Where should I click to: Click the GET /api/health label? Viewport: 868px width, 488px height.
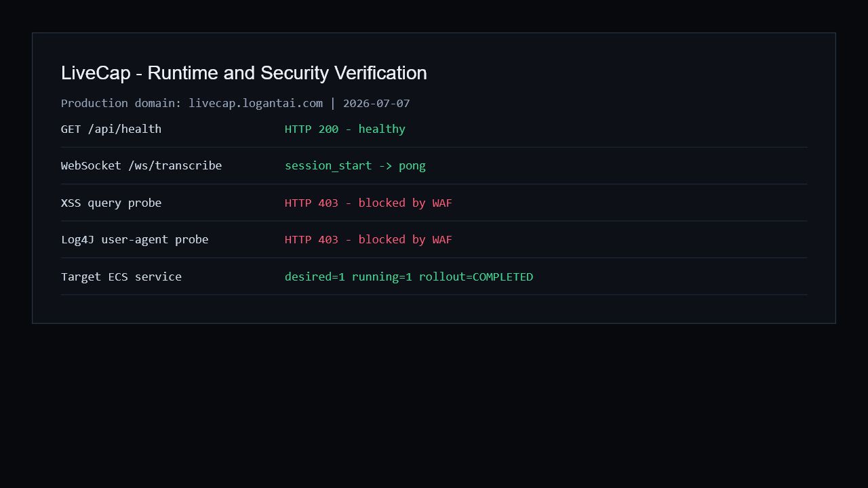coord(111,129)
